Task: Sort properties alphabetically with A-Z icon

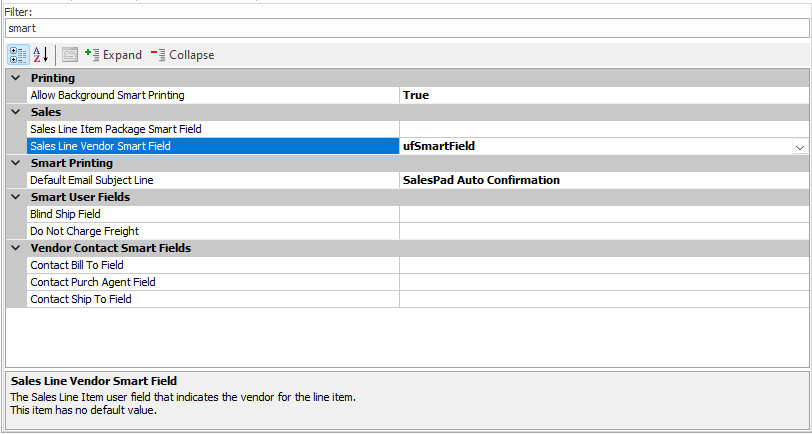Action: point(41,54)
